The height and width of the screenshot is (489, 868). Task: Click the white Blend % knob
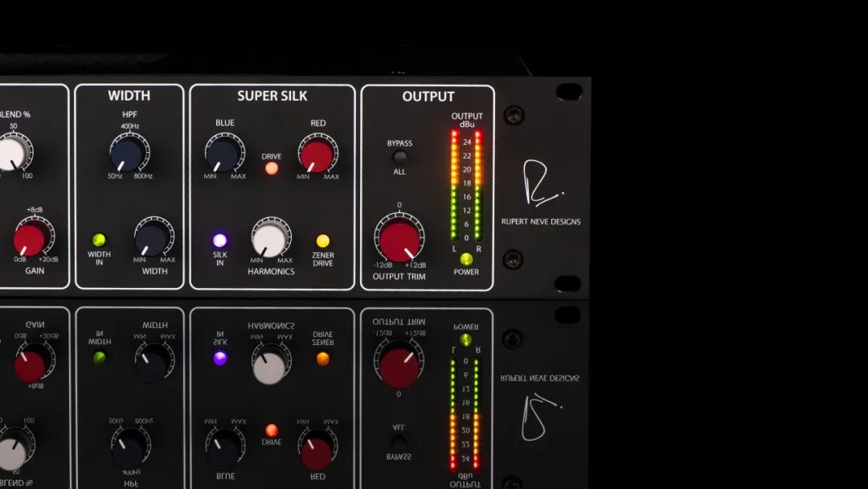pos(11,153)
